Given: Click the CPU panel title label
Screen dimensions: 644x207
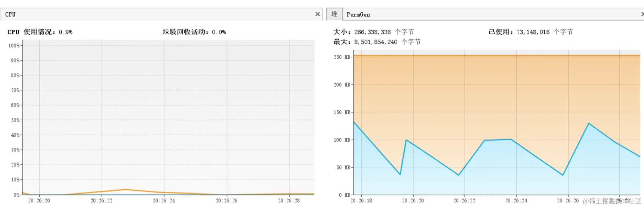Looking at the screenshot, I should click(x=10, y=14).
